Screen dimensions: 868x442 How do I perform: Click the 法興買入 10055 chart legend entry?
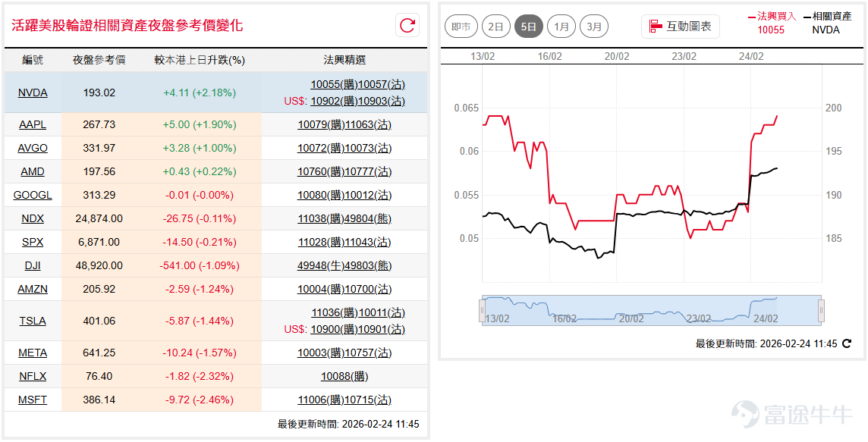pyautogui.click(x=771, y=24)
